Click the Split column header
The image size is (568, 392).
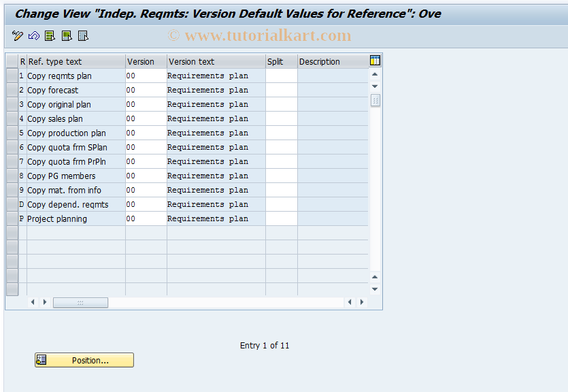(x=282, y=61)
